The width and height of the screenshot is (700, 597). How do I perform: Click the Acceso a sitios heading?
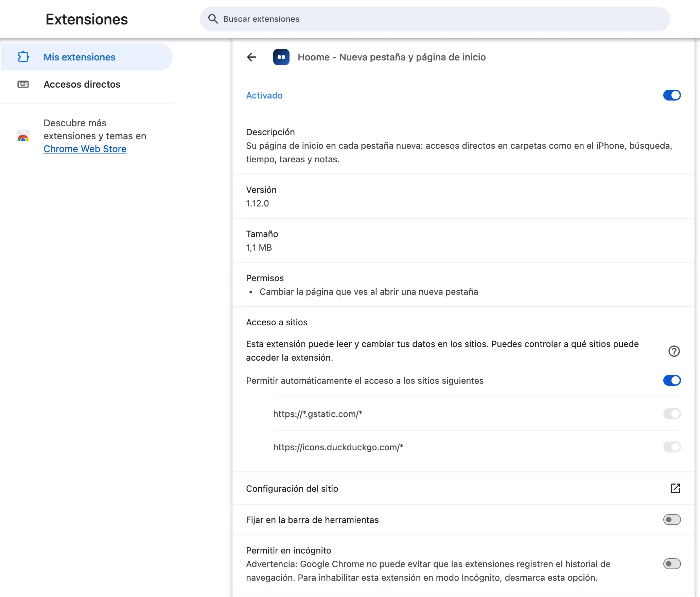tap(277, 322)
